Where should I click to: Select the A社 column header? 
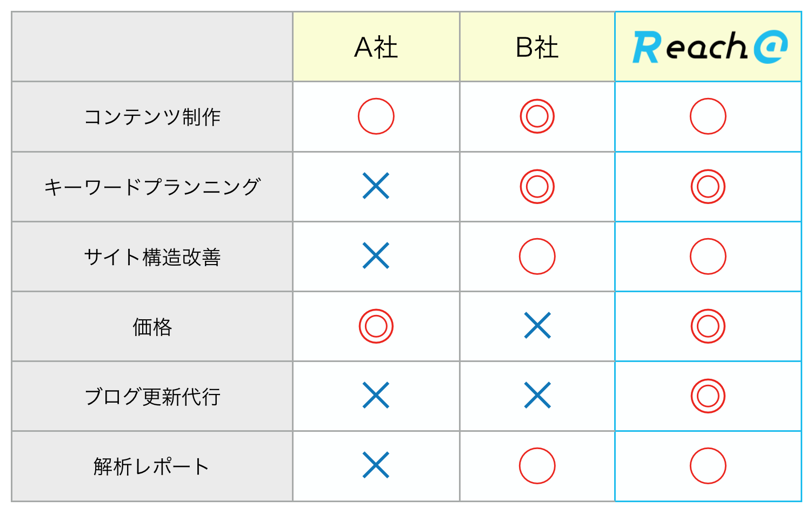[376, 47]
